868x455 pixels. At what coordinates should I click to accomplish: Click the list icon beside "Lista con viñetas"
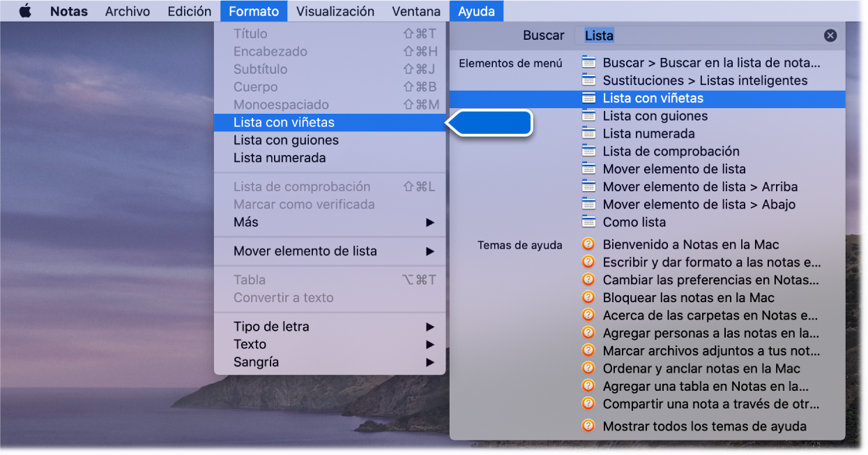coord(589,98)
